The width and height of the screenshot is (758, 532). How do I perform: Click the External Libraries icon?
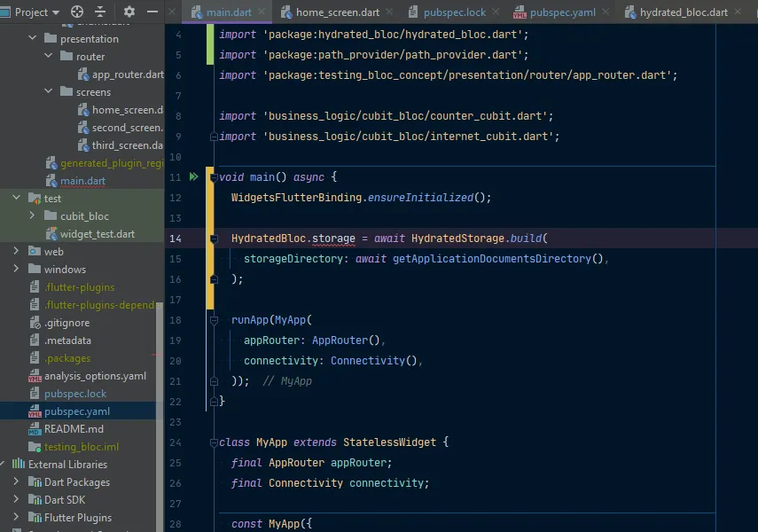coord(19,465)
